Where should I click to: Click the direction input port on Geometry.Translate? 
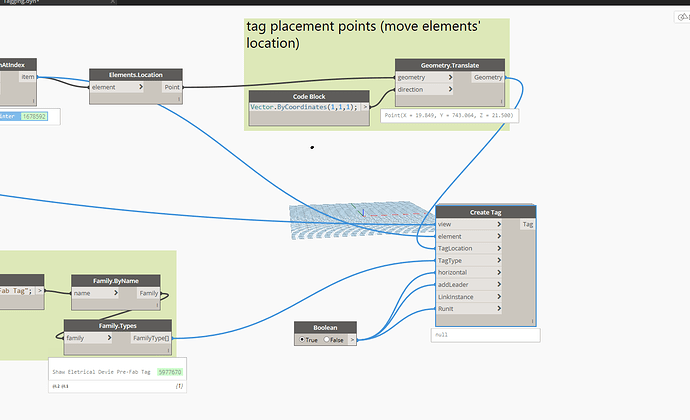[x=425, y=89]
